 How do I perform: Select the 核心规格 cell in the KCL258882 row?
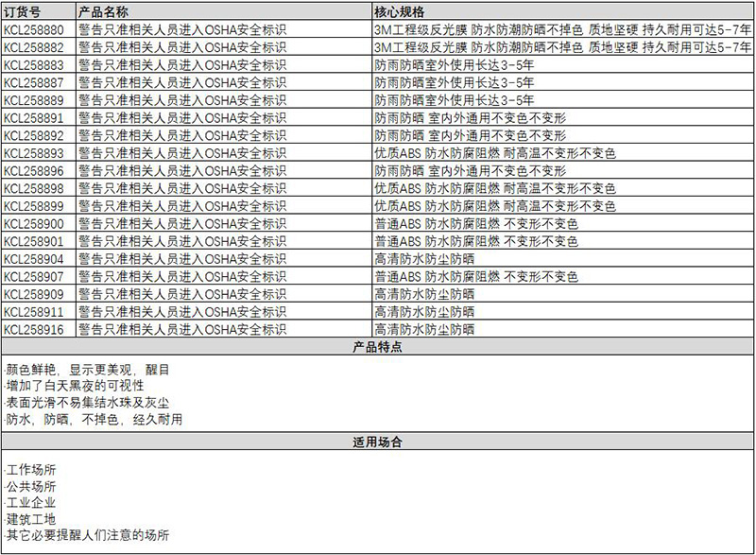pyautogui.click(x=562, y=47)
